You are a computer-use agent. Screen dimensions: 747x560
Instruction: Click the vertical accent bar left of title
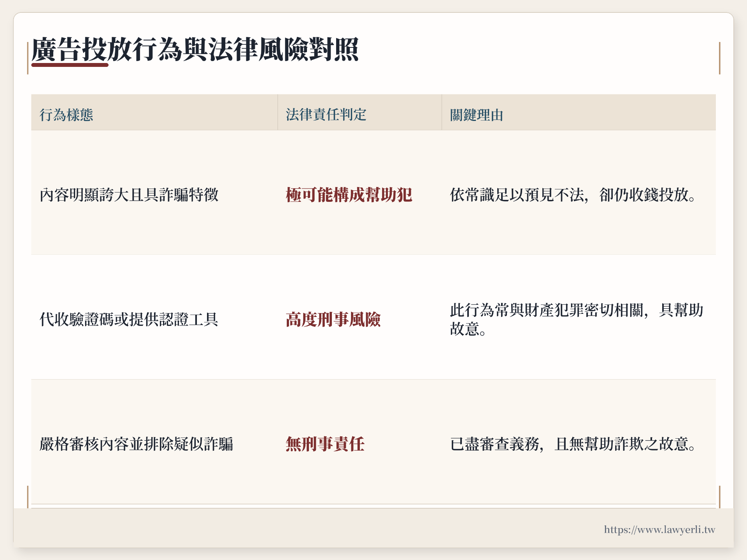pyautogui.click(x=28, y=58)
